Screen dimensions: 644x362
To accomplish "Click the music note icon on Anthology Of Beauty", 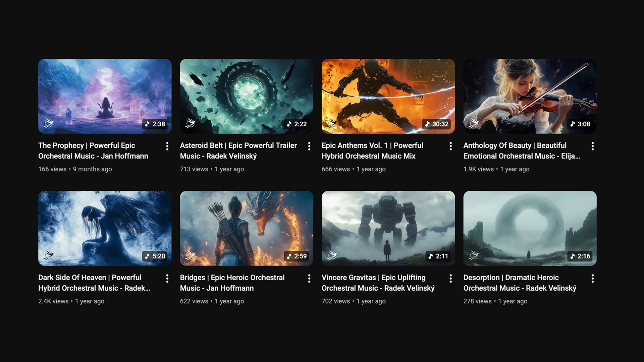I will [x=572, y=124].
